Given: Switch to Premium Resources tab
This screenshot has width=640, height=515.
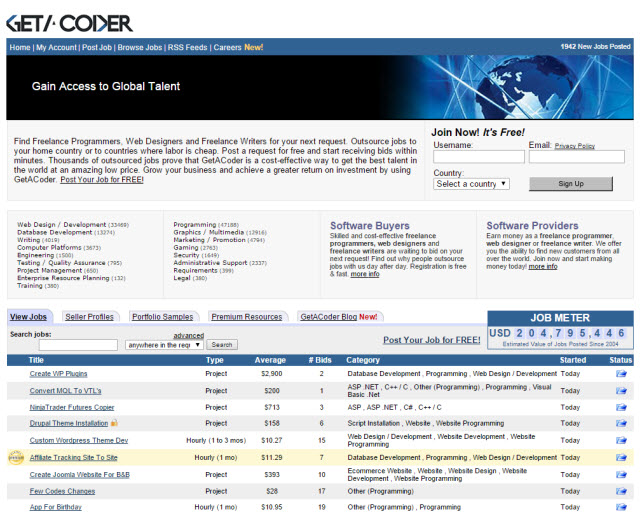Looking at the screenshot, I should coord(247,317).
